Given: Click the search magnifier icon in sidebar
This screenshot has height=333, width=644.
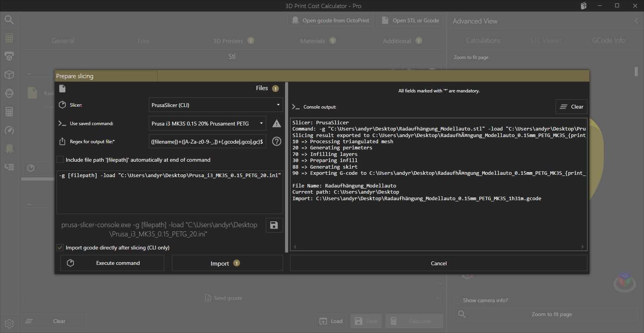Looking at the screenshot, I should coord(9,20).
